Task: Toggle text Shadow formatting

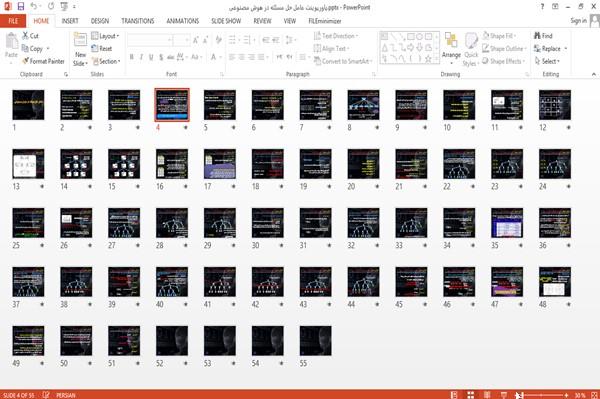Action: coord(161,57)
